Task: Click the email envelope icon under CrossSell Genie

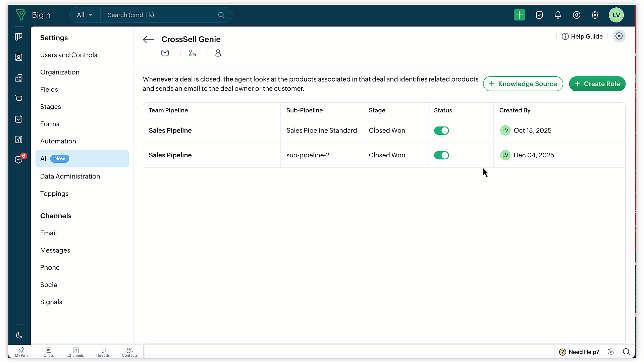Action: [x=165, y=53]
